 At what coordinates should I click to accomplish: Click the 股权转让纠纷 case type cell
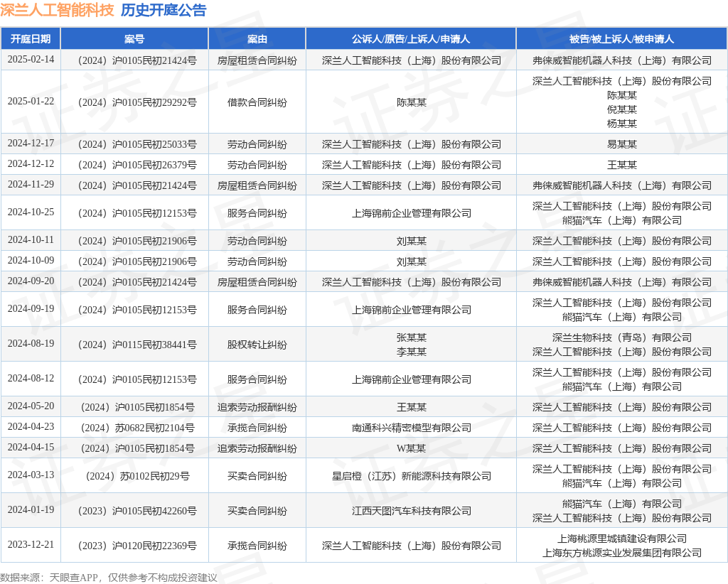point(257,344)
